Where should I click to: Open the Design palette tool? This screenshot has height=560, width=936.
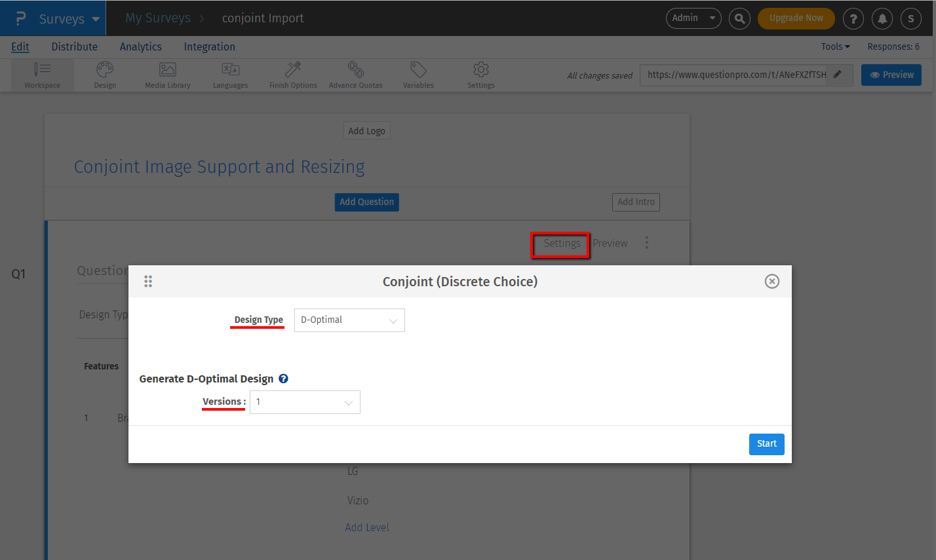(x=104, y=69)
